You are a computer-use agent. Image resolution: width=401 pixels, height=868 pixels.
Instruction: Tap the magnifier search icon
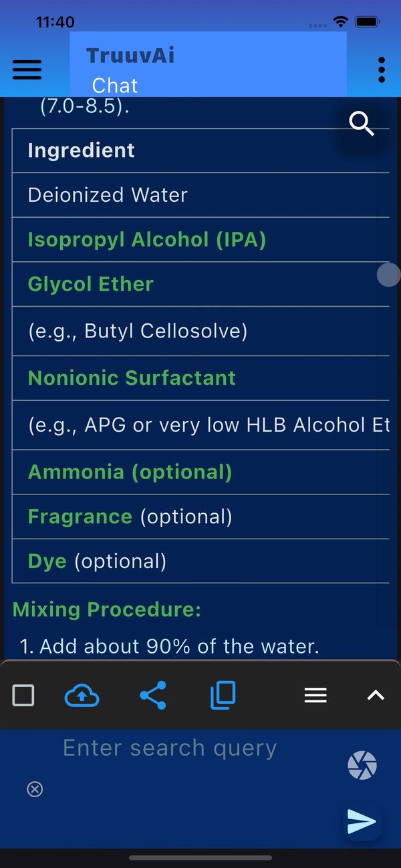[362, 124]
